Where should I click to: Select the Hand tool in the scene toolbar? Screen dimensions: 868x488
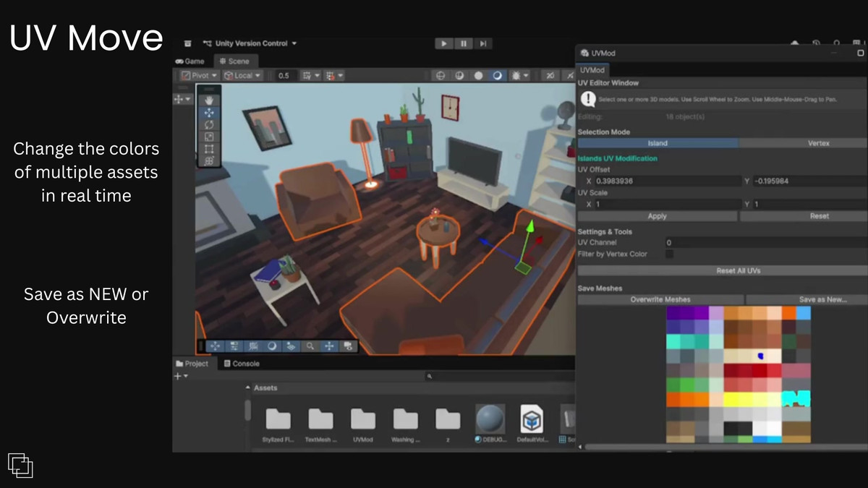tap(209, 100)
